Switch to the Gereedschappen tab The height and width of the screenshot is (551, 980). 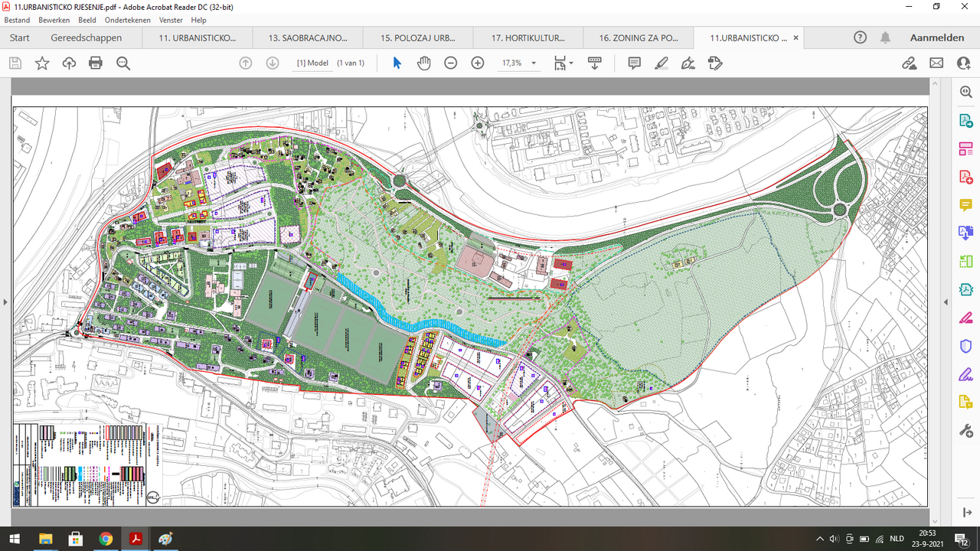point(87,37)
